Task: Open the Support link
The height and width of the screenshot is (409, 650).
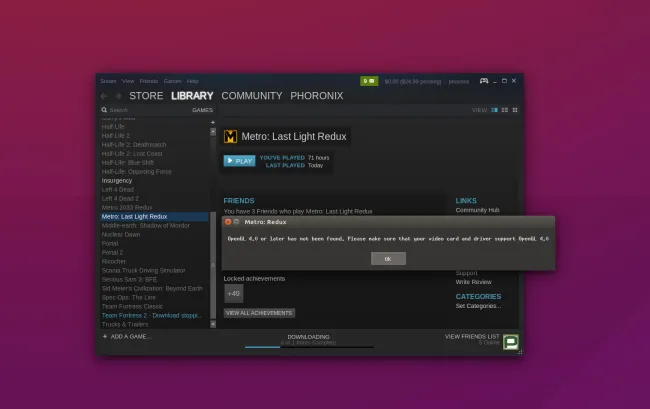Action: tap(466, 273)
